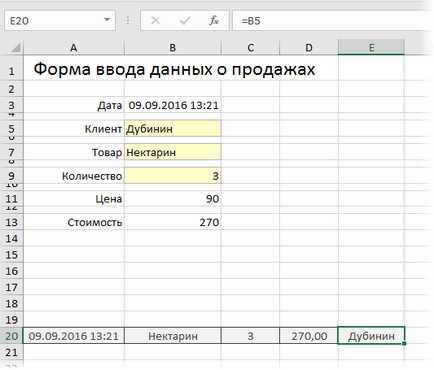Select row 13 header

[x=12, y=222]
